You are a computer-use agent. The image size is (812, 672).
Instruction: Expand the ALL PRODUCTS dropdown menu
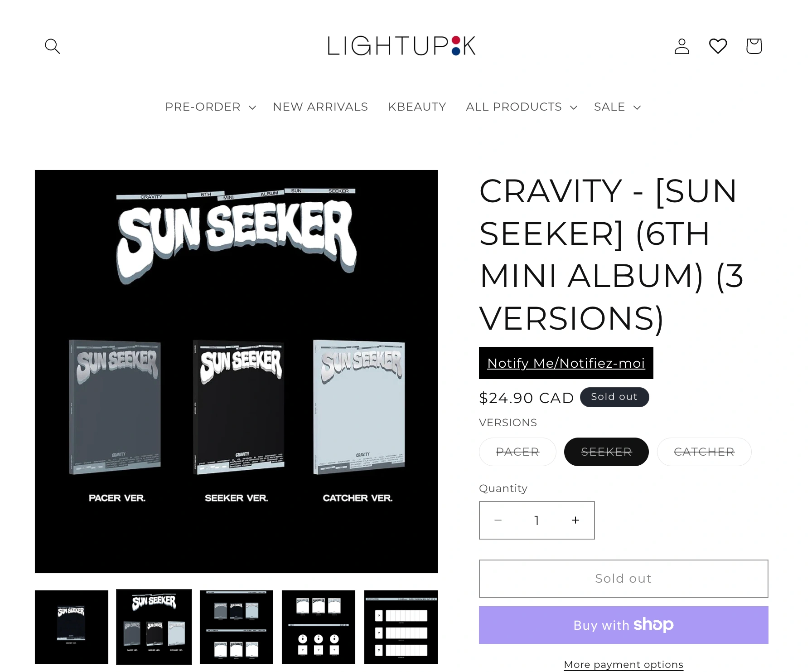(522, 107)
